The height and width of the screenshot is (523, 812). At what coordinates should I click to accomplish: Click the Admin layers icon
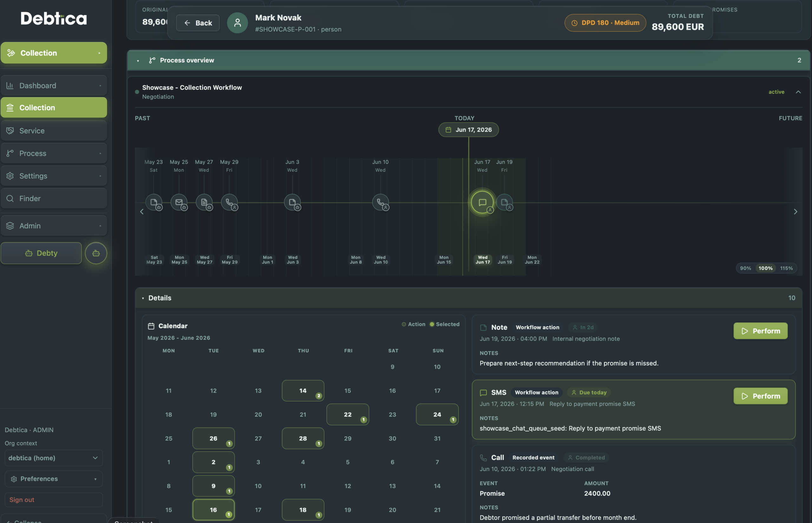[10, 226]
